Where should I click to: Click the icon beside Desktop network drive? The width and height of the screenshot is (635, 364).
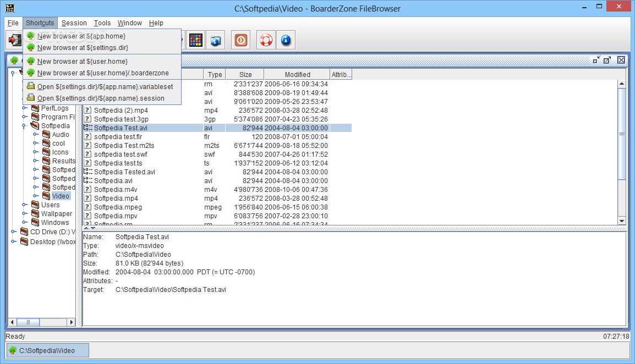(x=24, y=242)
